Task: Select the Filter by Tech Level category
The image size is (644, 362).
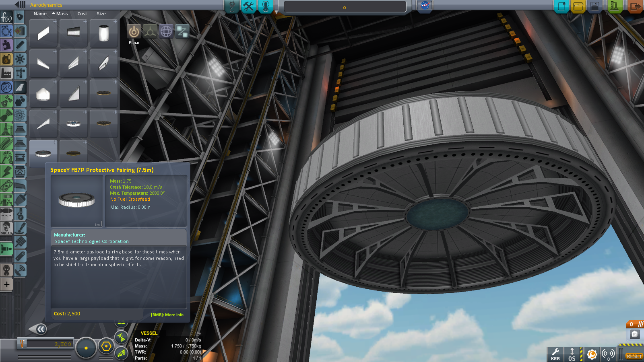Action: (x=6, y=87)
